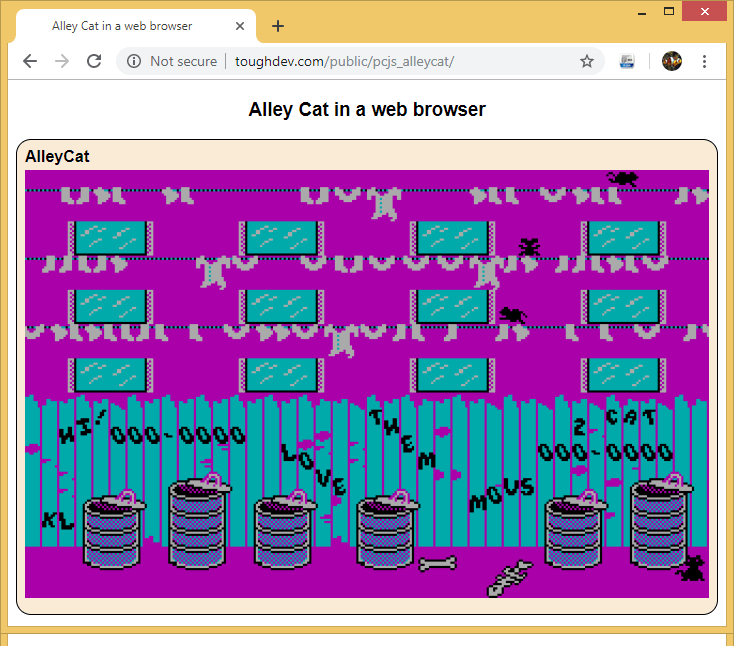Click the mouse on the third clothesline

pos(513,315)
